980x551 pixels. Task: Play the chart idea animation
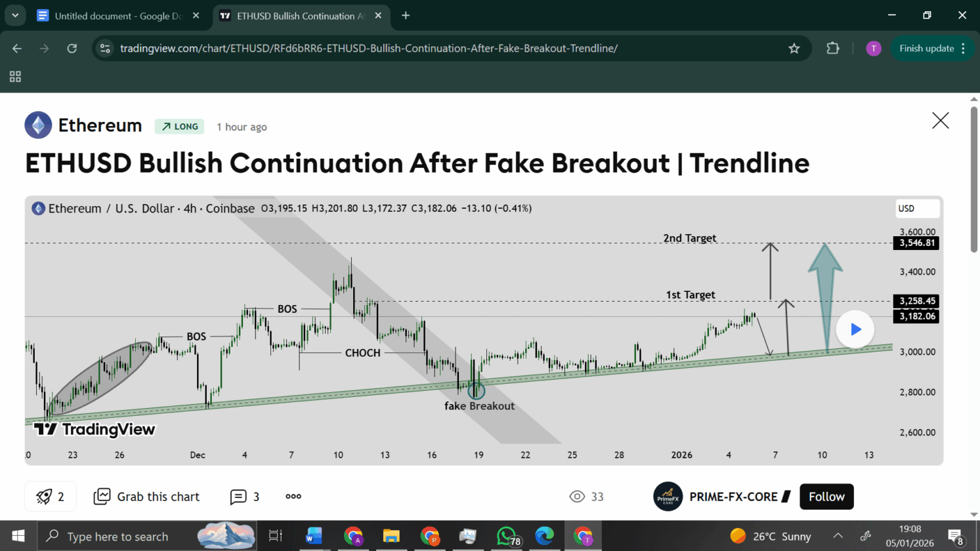click(855, 329)
